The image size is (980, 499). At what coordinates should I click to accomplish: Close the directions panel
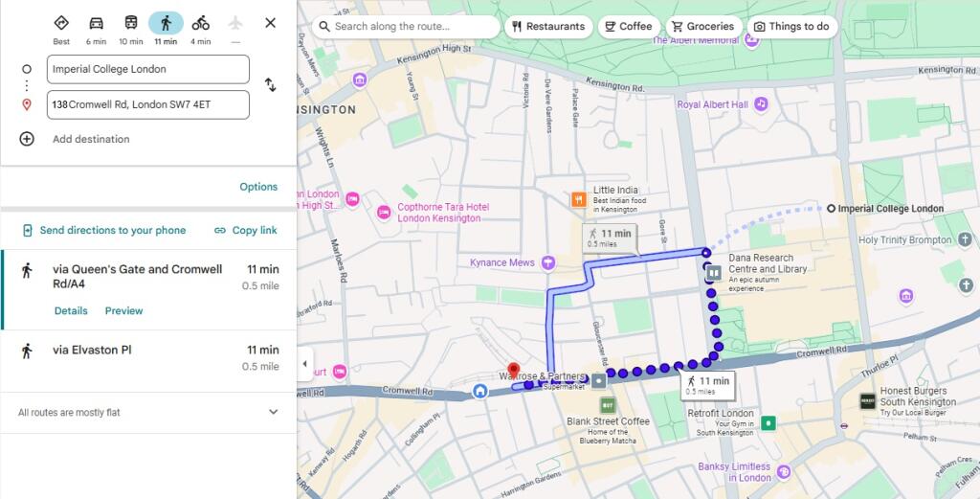pyautogui.click(x=270, y=23)
